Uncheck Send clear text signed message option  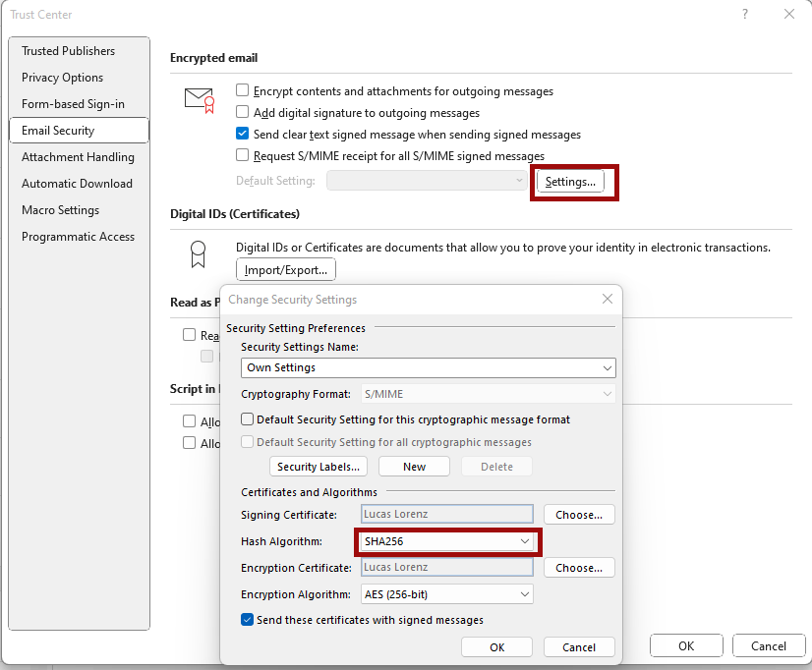243,134
